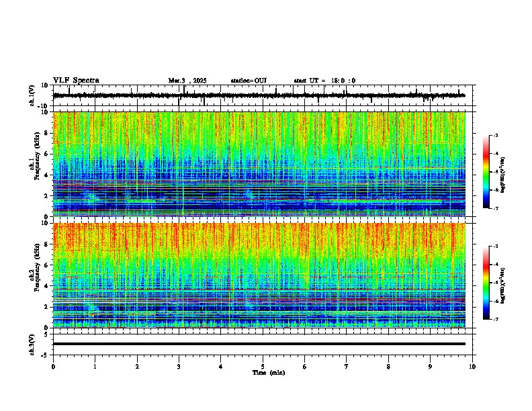This screenshot has width=532, height=411.
Task: Click the "7" tick on Time axis
Action: (x=347, y=367)
